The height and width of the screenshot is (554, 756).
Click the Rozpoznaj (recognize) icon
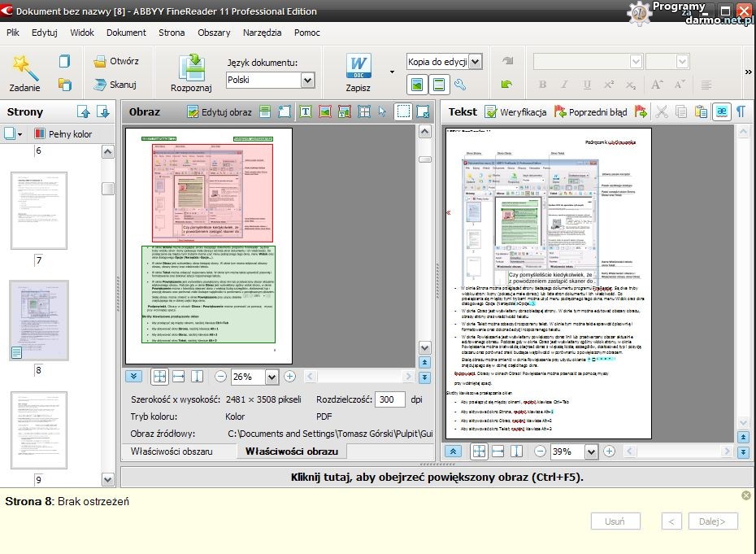pos(193,68)
